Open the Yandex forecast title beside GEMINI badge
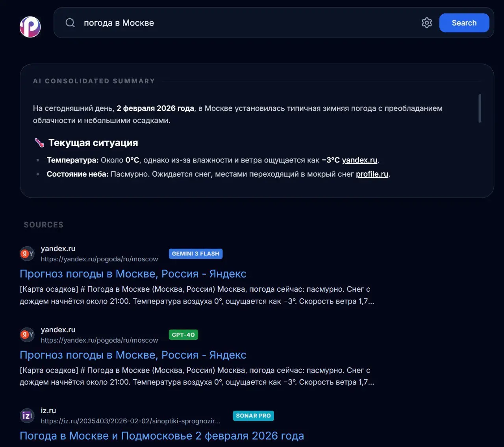This screenshot has width=504, height=447. [133, 274]
